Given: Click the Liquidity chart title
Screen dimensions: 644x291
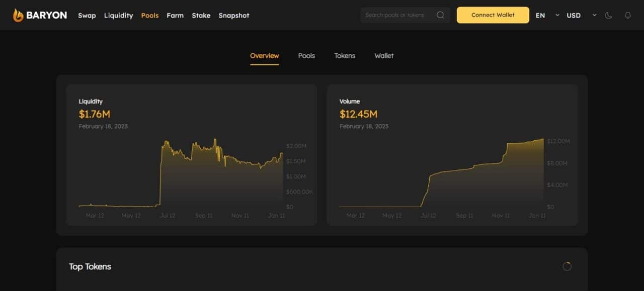Looking at the screenshot, I should pyautogui.click(x=91, y=102).
